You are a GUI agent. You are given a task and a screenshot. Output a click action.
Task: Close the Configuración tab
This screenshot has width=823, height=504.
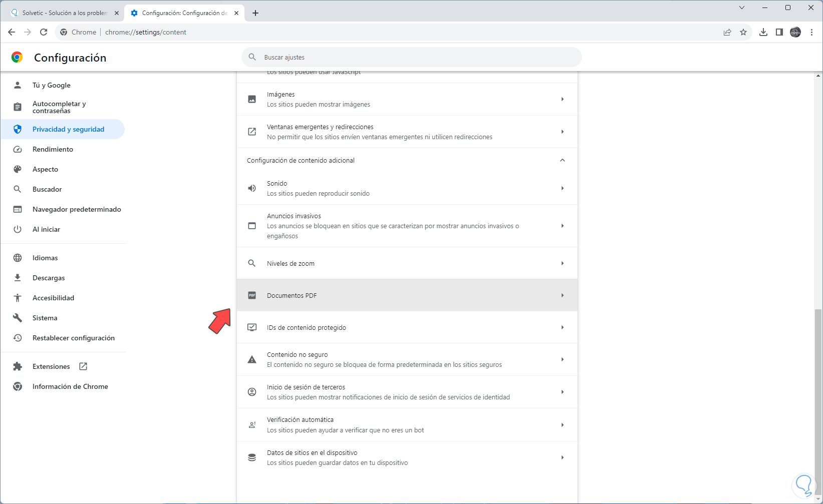(236, 13)
